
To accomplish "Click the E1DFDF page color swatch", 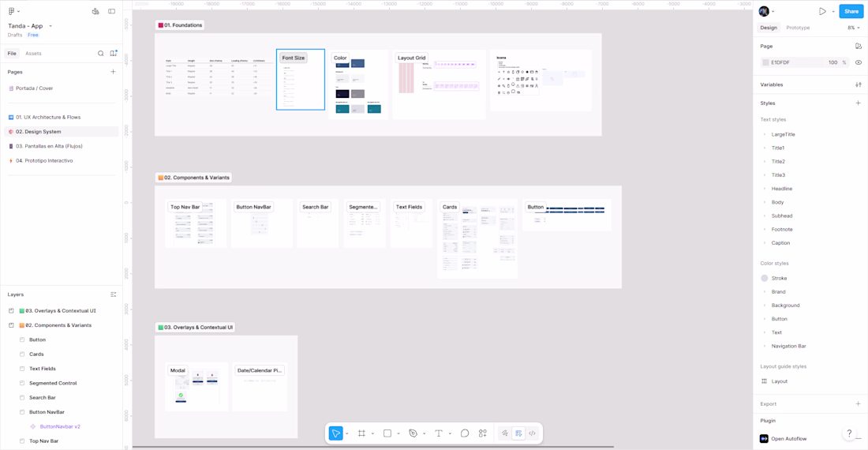I will (x=765, y=62).
